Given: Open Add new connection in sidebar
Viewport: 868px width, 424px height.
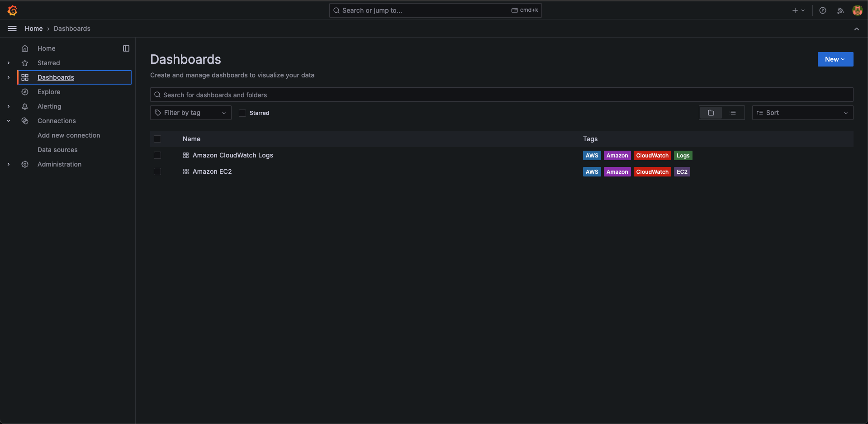Looking at the screenshot, I should (69, 135).
